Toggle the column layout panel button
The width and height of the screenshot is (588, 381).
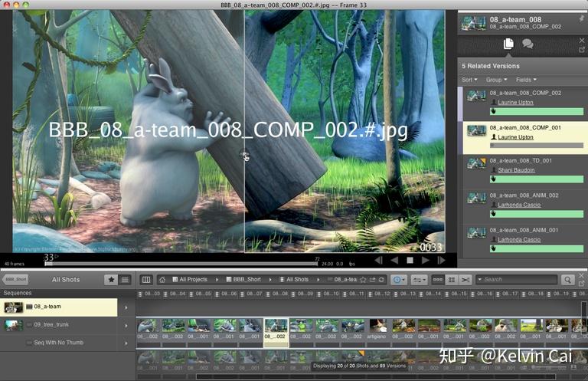[146, 280]
